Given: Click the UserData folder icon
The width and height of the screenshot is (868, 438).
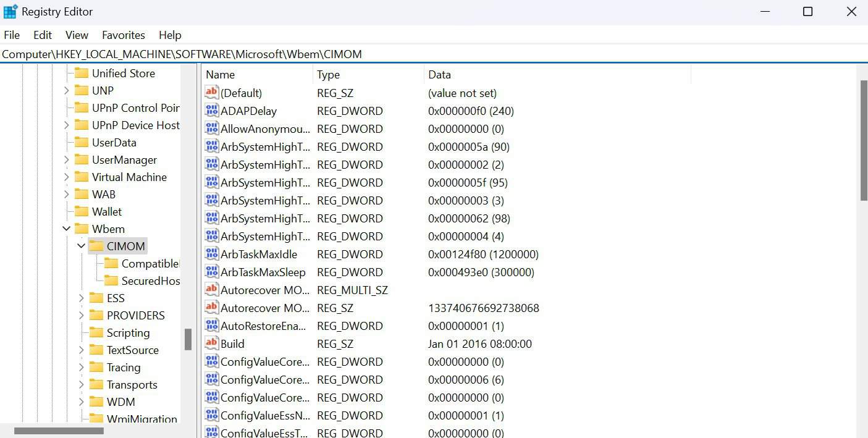Looking at the screenshot, I should pyautogui.click(x=82, y=142).
